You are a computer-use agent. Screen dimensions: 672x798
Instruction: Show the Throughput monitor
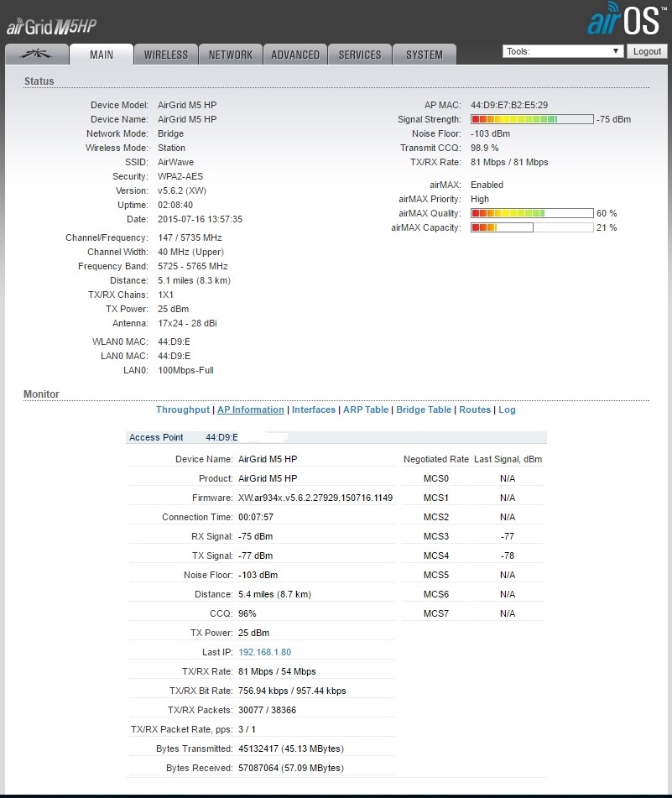pos(183,409)
